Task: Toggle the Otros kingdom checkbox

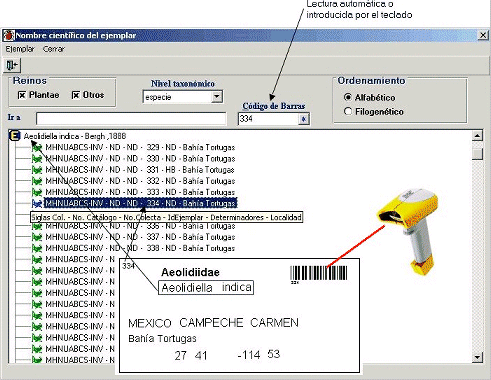Action: point(76,95)
